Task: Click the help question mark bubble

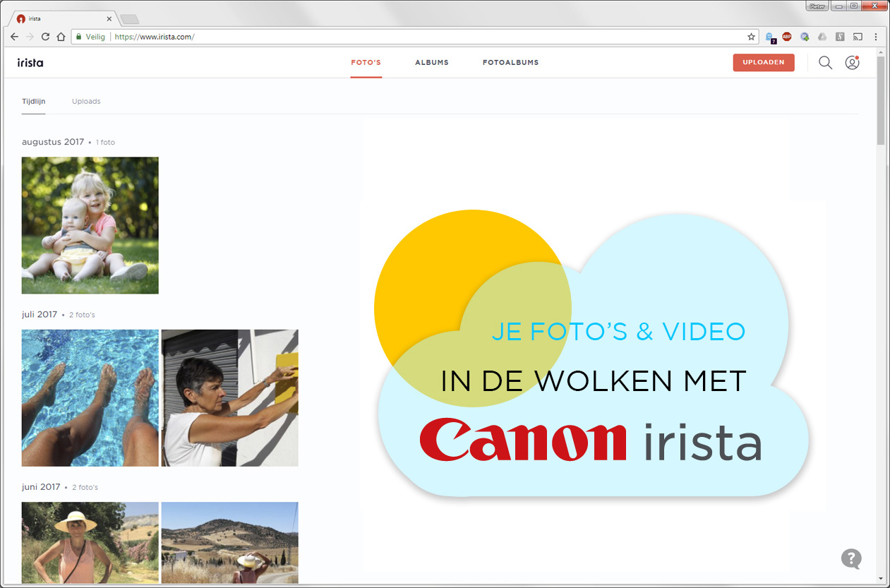Action: pos(851,558)
